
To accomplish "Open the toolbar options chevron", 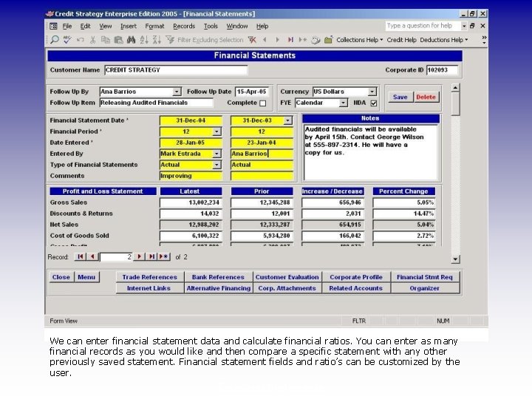I will (x=484, y=40).
